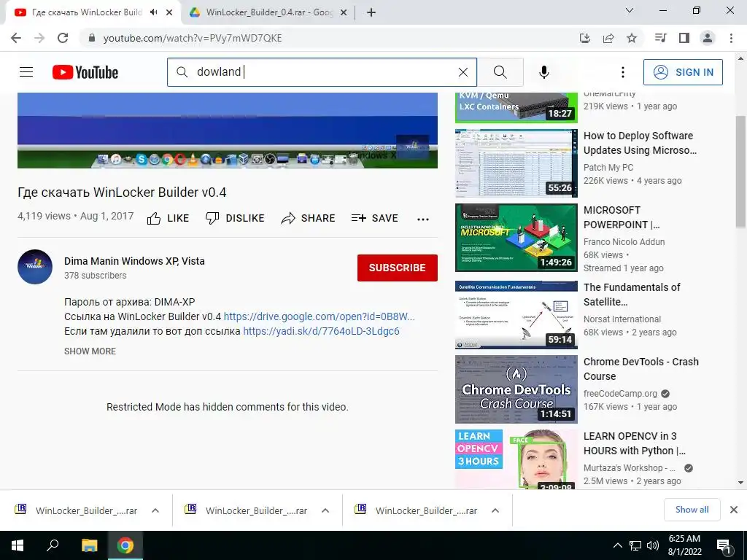Click the install/download page icon in address bar
The height and width of the screenshot is (560, 747).
[584, 38]
